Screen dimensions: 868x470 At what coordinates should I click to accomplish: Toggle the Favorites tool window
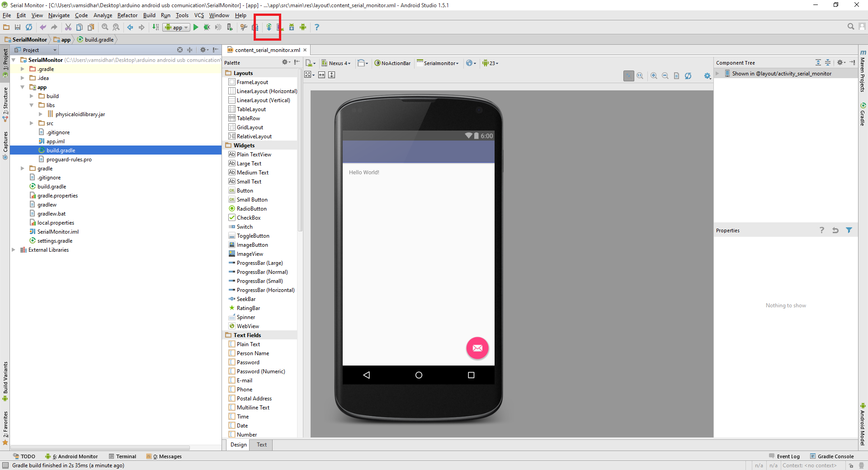pyautogui.click(x=5, y=428)
